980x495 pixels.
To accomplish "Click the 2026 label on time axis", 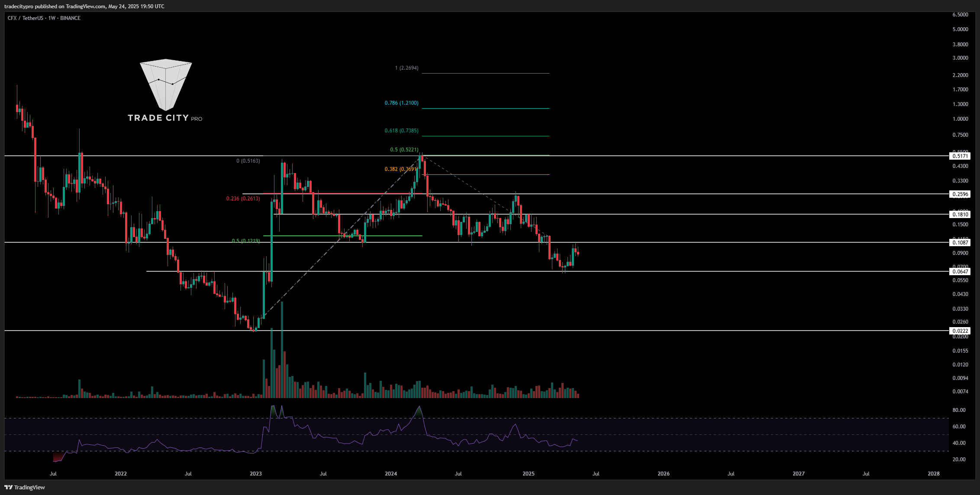I will tap(664, 474).
